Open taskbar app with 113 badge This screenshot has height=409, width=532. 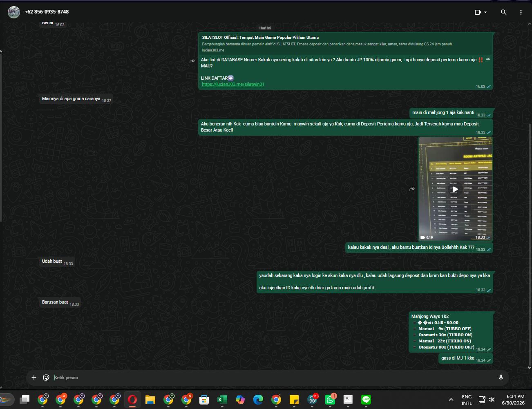point(312,400)
